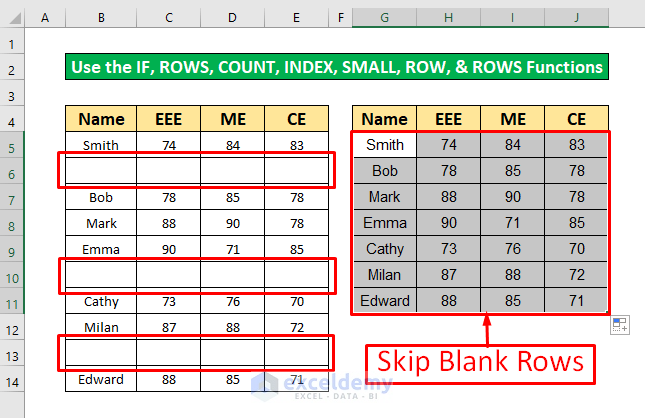This screenshot has height=418, width=645.
Task: Select row 13 header
Action: pyautogui.click(x=12, y=353)
